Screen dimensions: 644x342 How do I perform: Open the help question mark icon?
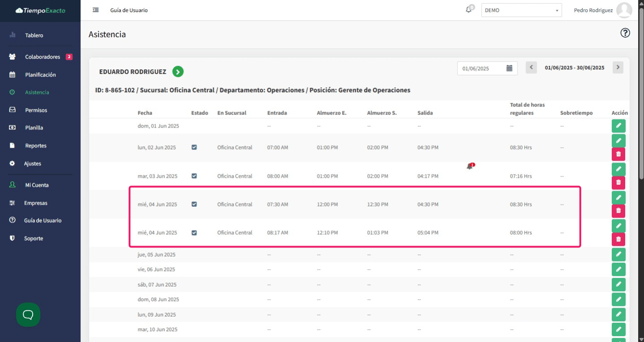tap(625, 33)
